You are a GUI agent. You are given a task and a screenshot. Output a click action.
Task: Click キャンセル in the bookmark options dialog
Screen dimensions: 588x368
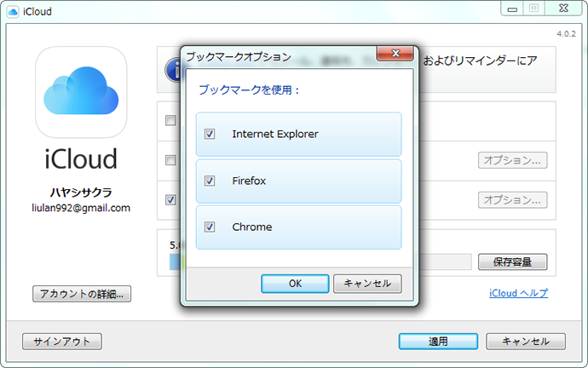pyautogui.click(x=367, y=284)
